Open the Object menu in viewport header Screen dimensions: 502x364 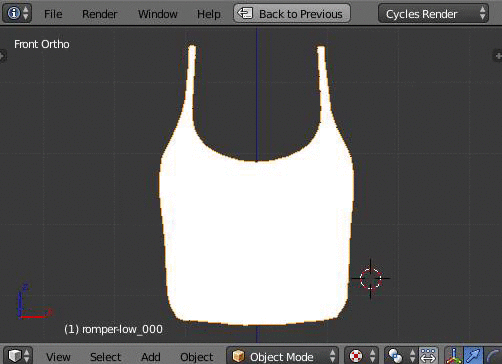pos(196,357)
